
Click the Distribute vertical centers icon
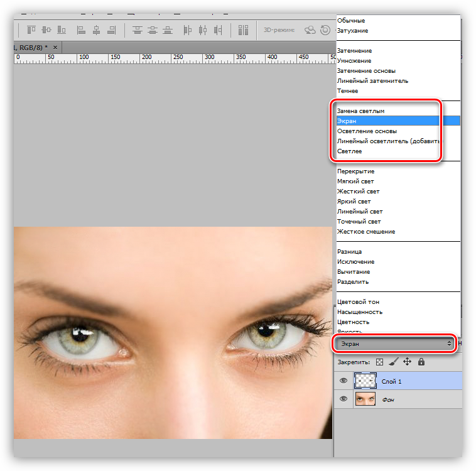153,30
